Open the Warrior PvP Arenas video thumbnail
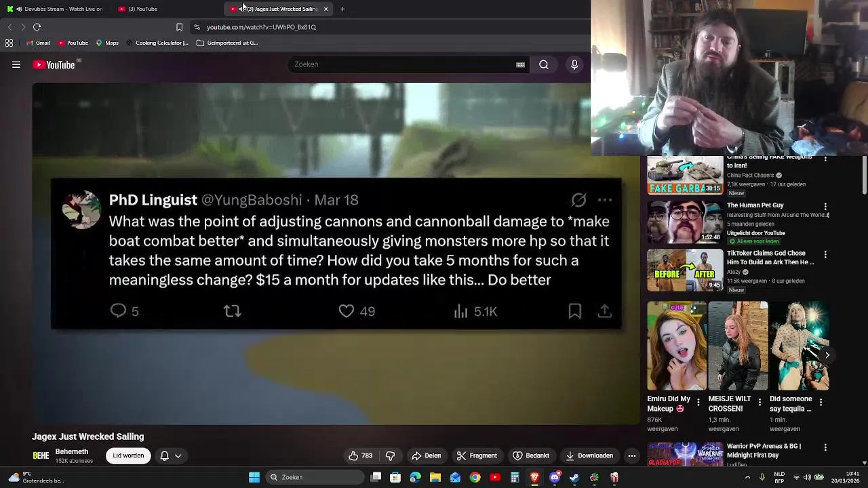Viewport: 868px width, 488px height. [x=685, y=454]
